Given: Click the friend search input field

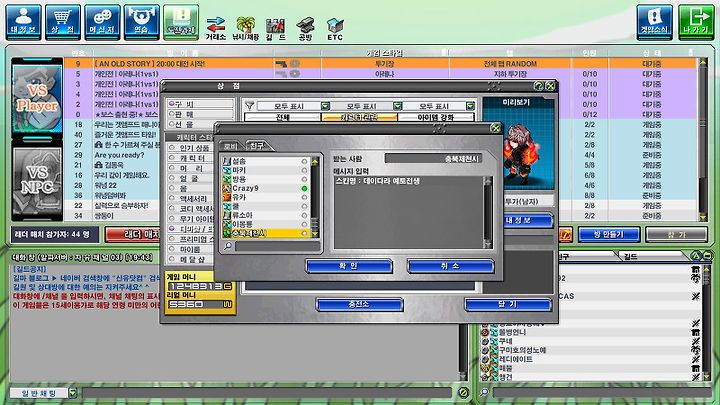Looking at the screenshot, I should 277,247.
